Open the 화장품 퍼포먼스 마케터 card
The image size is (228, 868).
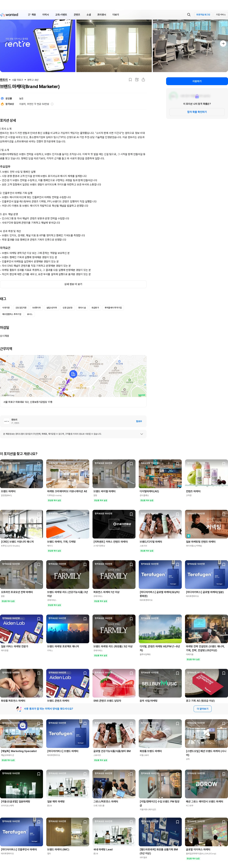coord(21,685)
